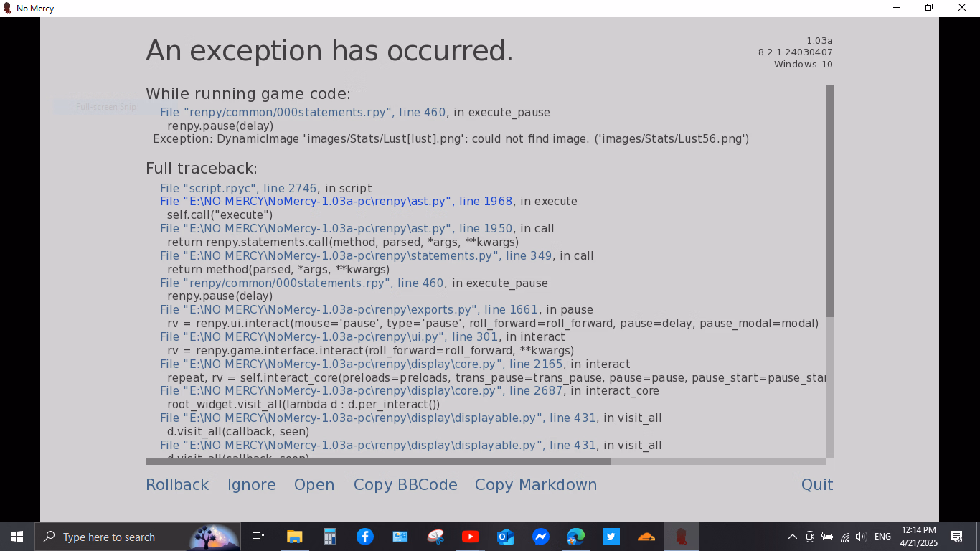Show hidden system tray icons

coord(793,537)
